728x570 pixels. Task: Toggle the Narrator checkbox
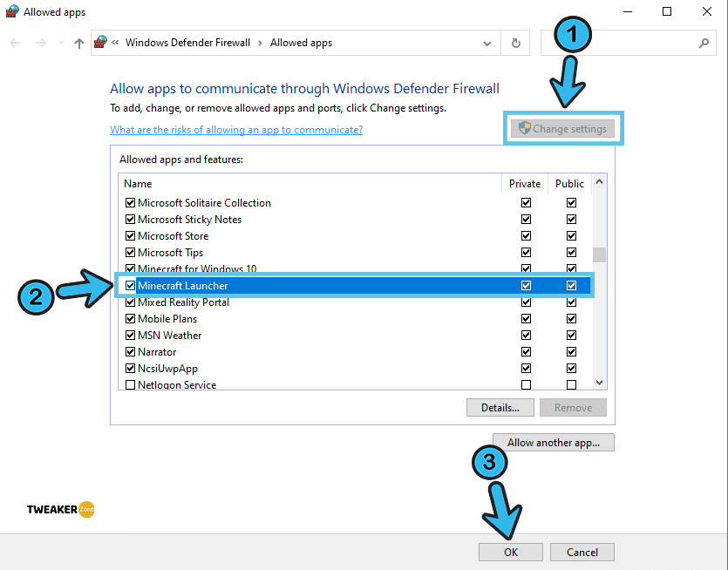point(131,352)
